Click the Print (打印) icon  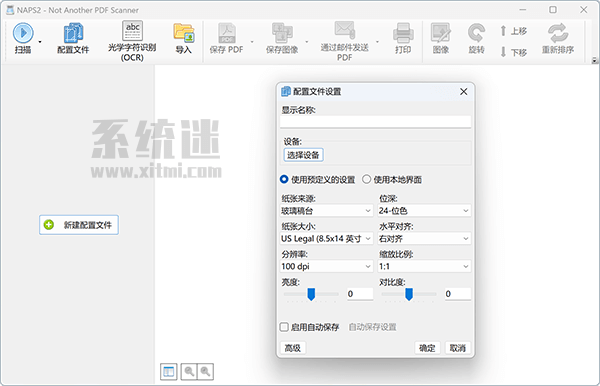(x=403, y=33)
